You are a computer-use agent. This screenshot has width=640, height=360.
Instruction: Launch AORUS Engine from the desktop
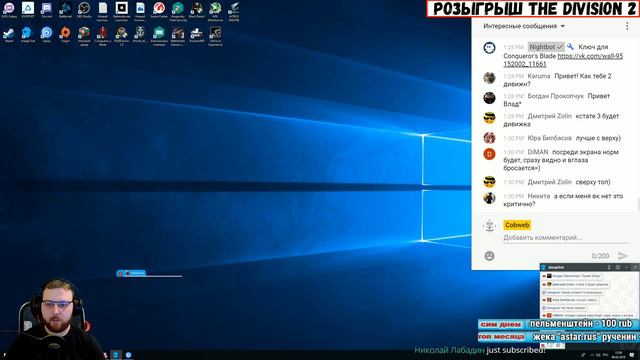[x=234, y=11]
